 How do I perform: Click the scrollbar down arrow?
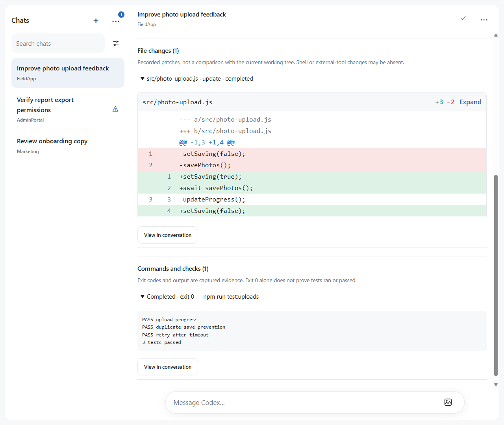pos(496,384)
